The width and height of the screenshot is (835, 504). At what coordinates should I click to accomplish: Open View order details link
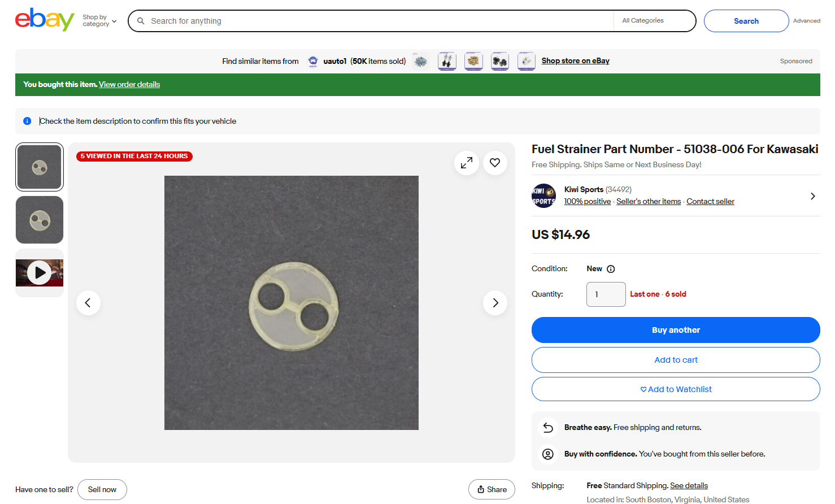click(129, 85)
